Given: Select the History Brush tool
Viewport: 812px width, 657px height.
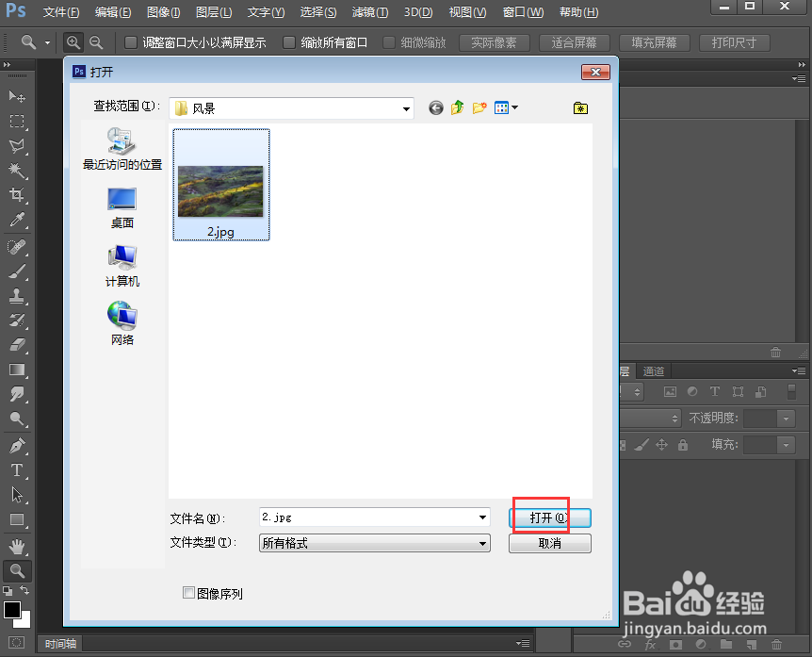Looking at the screenshot, I should (x=17, y=320).
